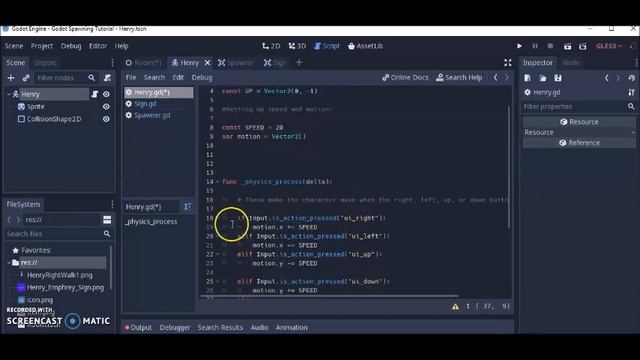Image resolution: width=640 pixels, height=360 pixels.
Task: Open the Debugger bottom panel
Action: coord(175,327)
